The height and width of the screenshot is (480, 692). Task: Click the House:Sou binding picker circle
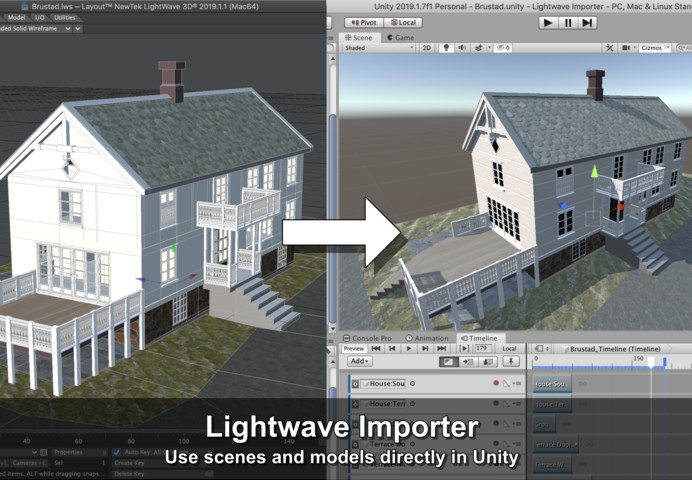[413, 383]
